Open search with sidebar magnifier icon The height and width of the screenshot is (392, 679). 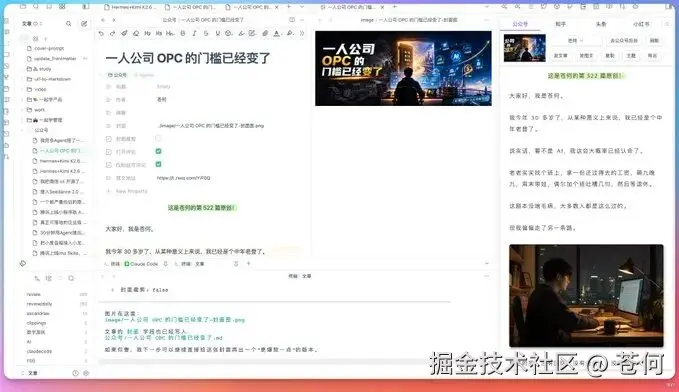(x=68, y=24)
